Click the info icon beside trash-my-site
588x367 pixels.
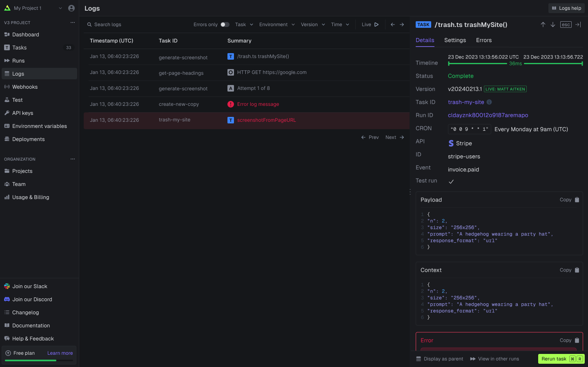click(489, 102)
